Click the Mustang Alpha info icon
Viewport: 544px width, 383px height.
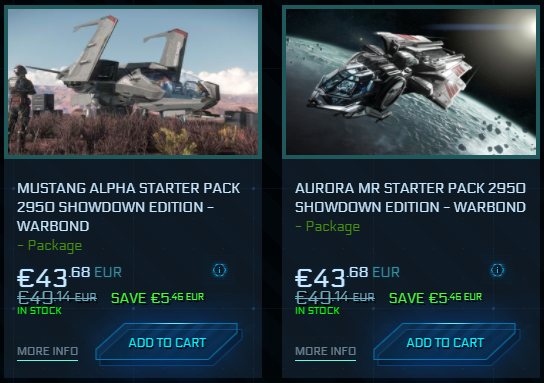click(219, 270)
